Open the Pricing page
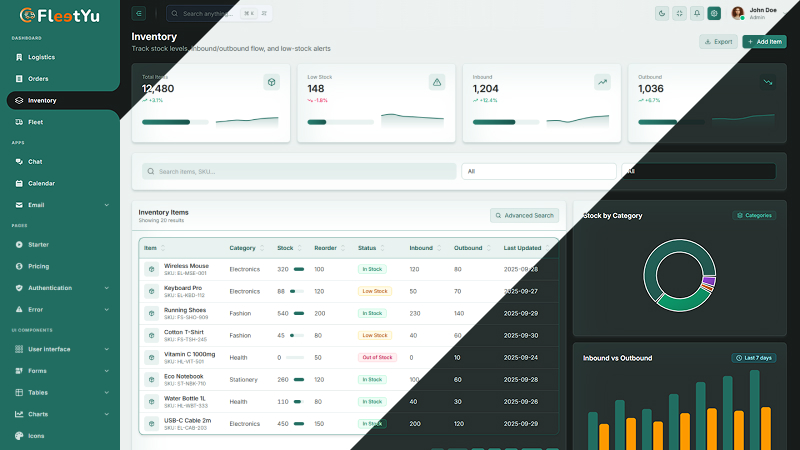800x450 pixels. click(38, 266)
